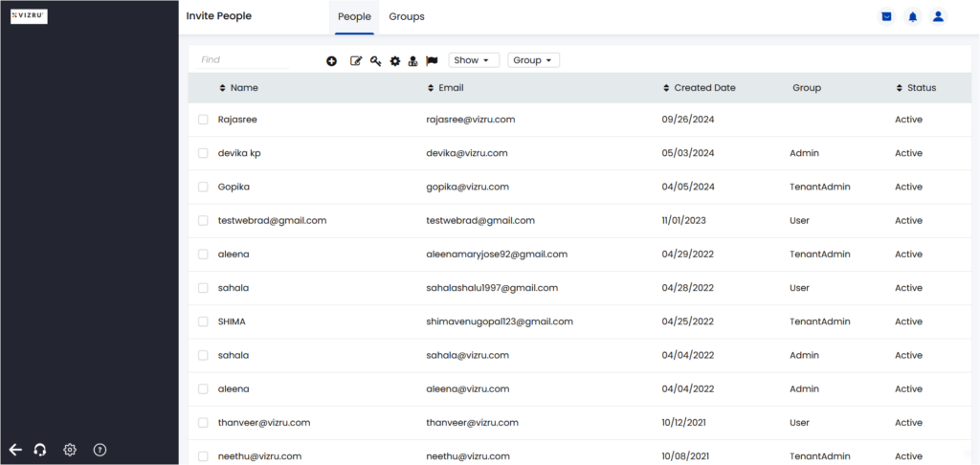Image resolution: width=980 pixels, height=465 pixels.
Task: Check the SHIMA row checkbox
Action: (203, 321)
